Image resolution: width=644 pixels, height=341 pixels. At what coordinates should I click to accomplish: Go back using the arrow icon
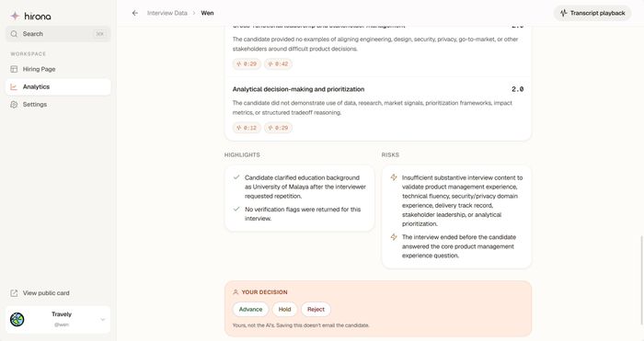(x=134, y=13)
